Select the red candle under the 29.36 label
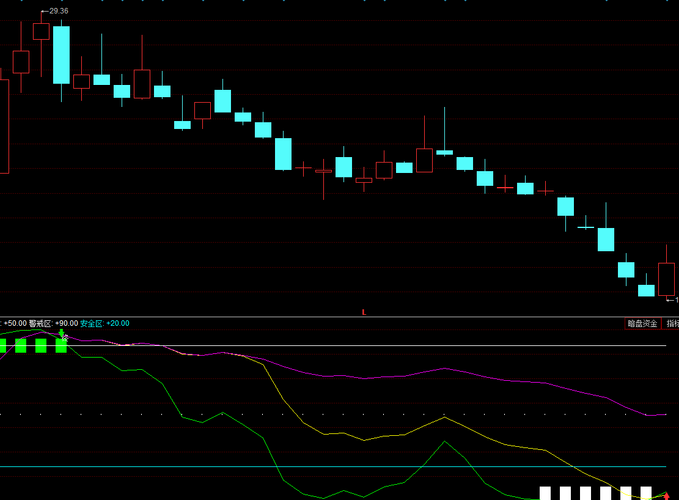This screenshot has width=679, height=500. coord(41,31)
